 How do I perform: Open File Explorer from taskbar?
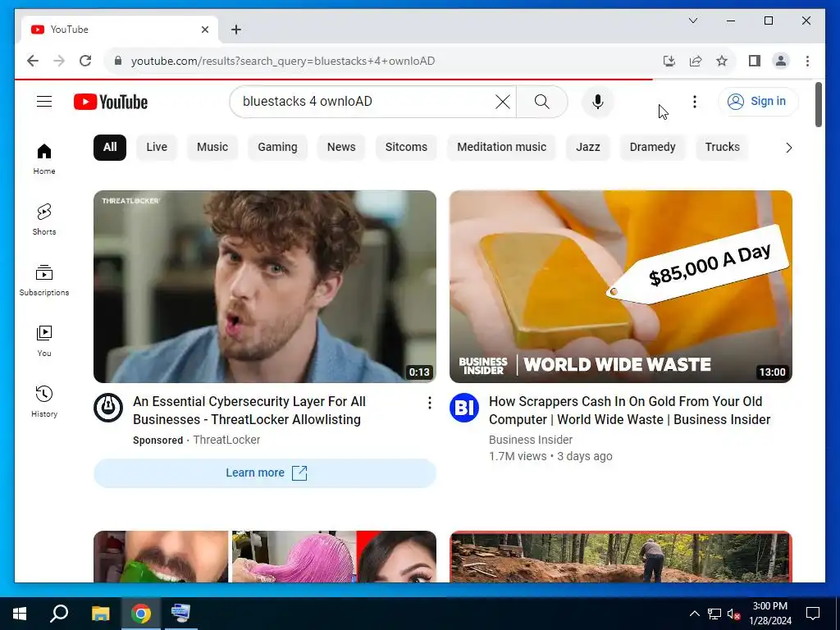pyautogui.click(x=100, y=614)
